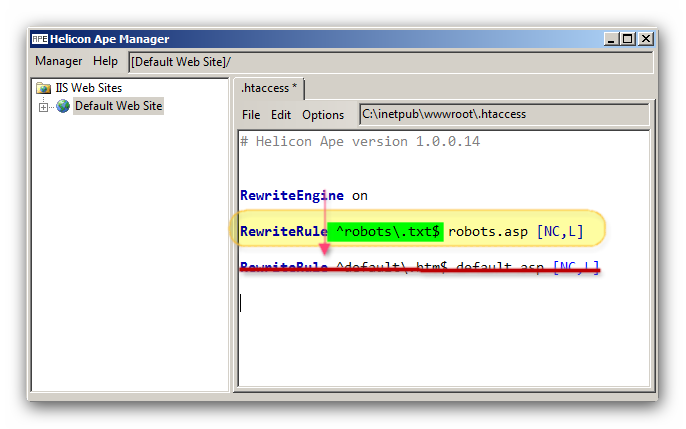Select the Default Web Site tree item
The height and width of the screenshot is (429, 686).
click(118, 106)
